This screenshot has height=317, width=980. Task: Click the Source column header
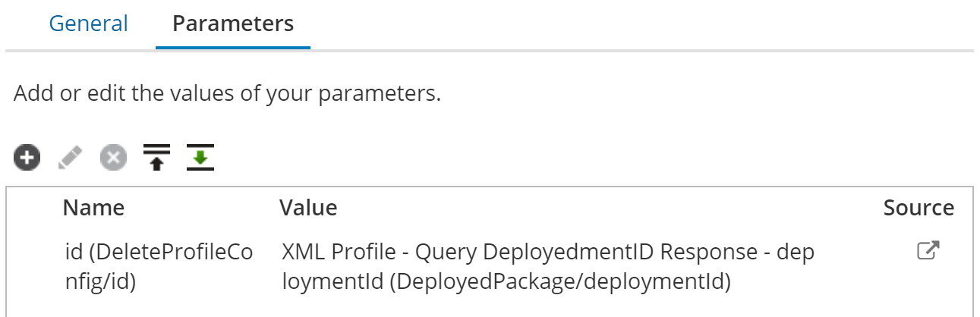pyautogui.click(x=919, y=208)
